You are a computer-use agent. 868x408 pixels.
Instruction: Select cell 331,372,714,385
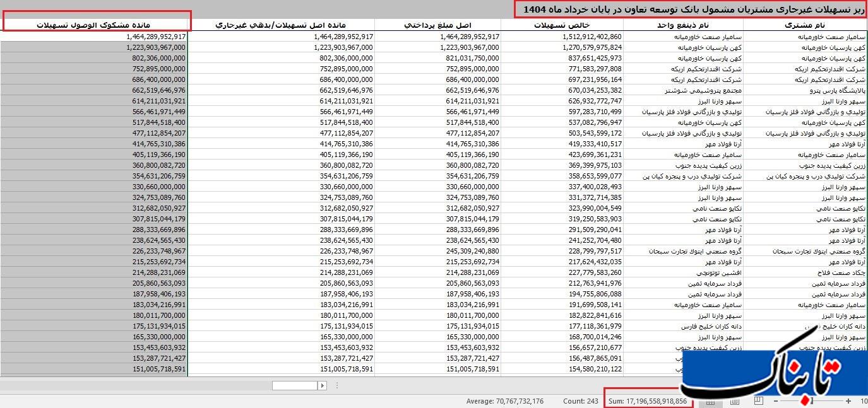[562, 197]
